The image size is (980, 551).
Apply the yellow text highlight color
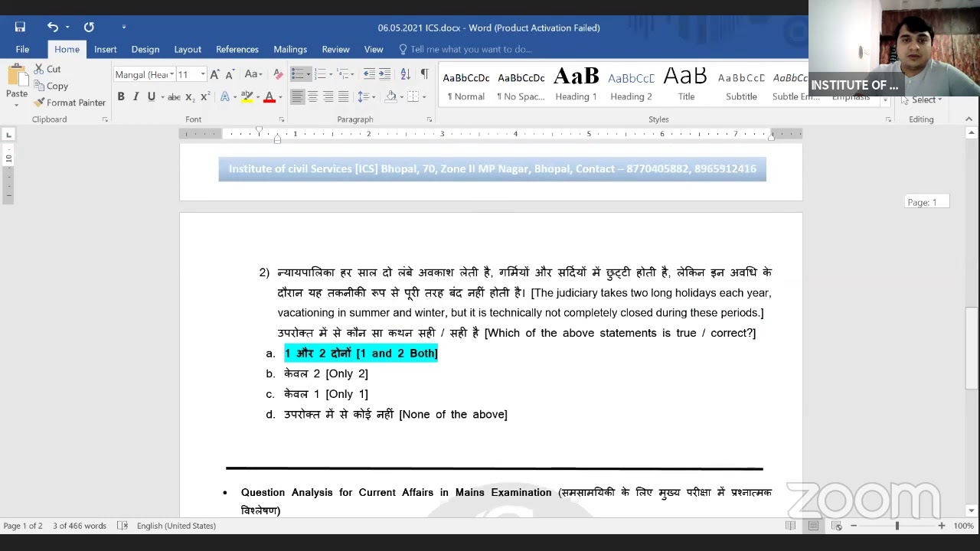246,96
